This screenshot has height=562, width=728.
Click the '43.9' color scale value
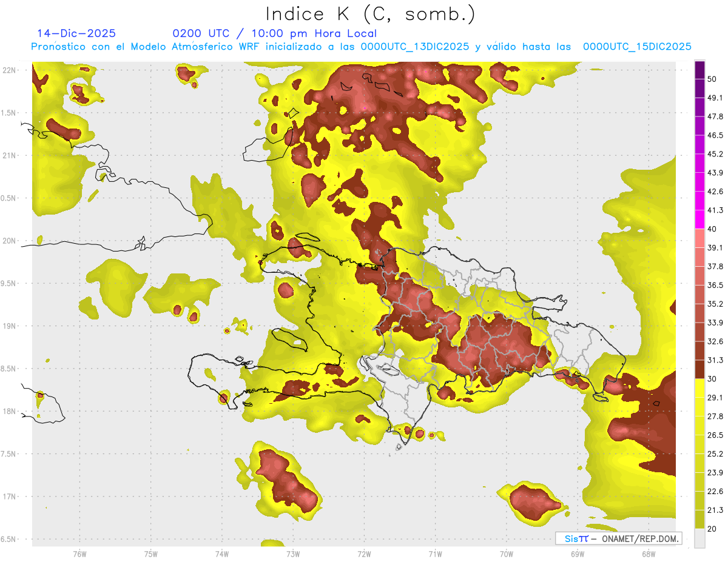pos(715,173)
